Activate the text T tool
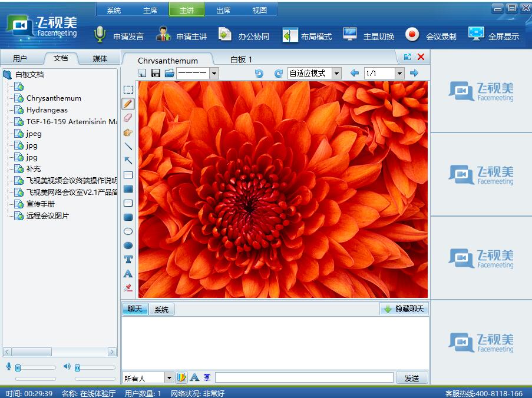Image resolution: width=532 pixels, height=398 pixels. (x=128, y=260)
